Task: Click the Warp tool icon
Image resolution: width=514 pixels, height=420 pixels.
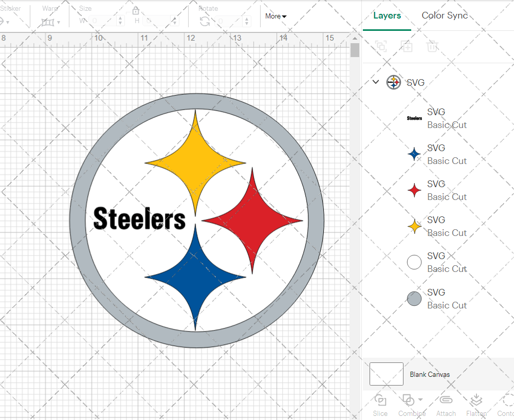Action: (x=47, y=22)
